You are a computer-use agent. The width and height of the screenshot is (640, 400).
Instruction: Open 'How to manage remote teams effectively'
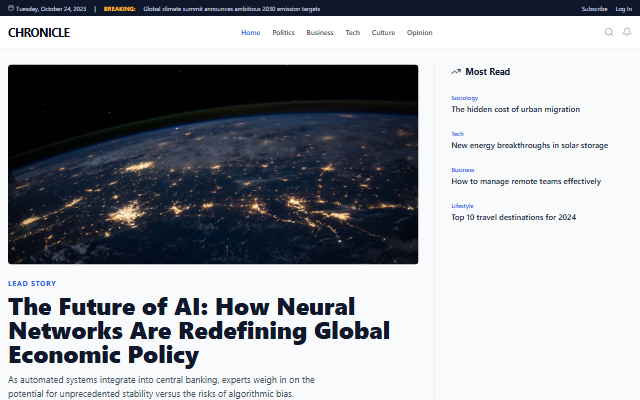click(526, 181)
